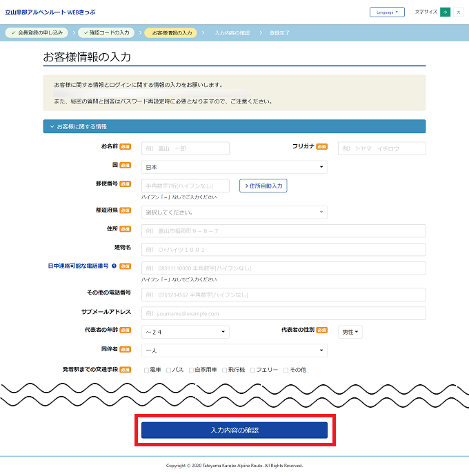Open the 代表者の性別 gender dropdown
Image resolution: width=469 pixels, height=476 pixels.
[x=351, y=332]
